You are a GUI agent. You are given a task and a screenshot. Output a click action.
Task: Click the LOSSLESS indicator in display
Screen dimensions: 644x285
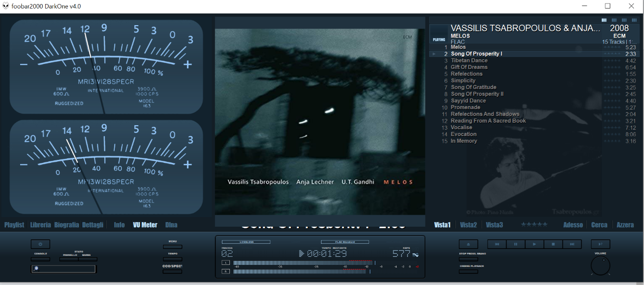point(246,242)
